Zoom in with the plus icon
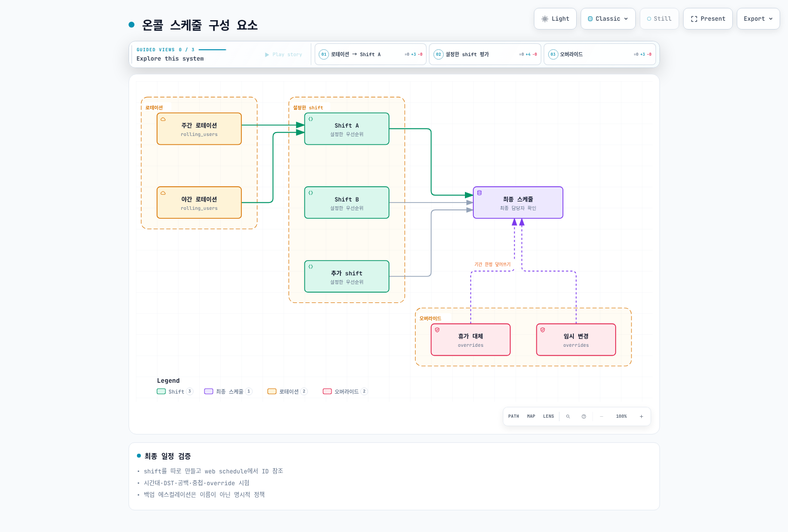This screenshot has height=532, width=788. [641, 417]
